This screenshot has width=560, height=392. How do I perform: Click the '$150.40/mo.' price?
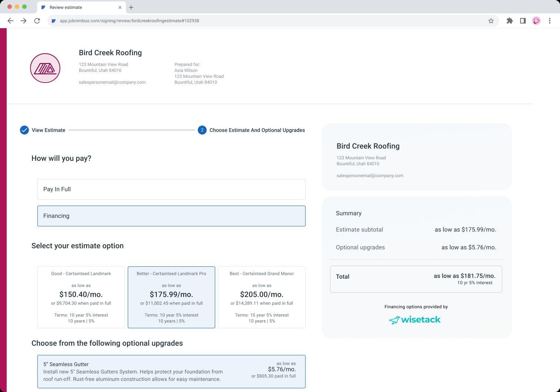point(81,294)
